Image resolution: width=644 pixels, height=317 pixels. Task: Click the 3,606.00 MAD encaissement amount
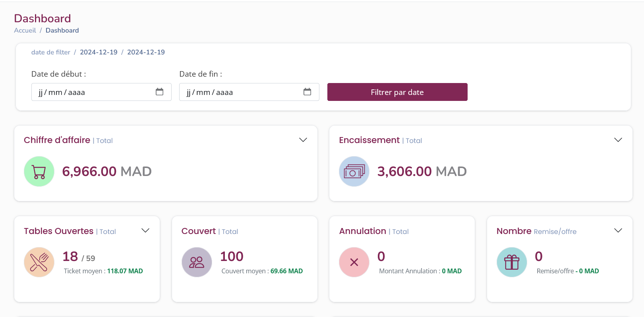point(422,171)
